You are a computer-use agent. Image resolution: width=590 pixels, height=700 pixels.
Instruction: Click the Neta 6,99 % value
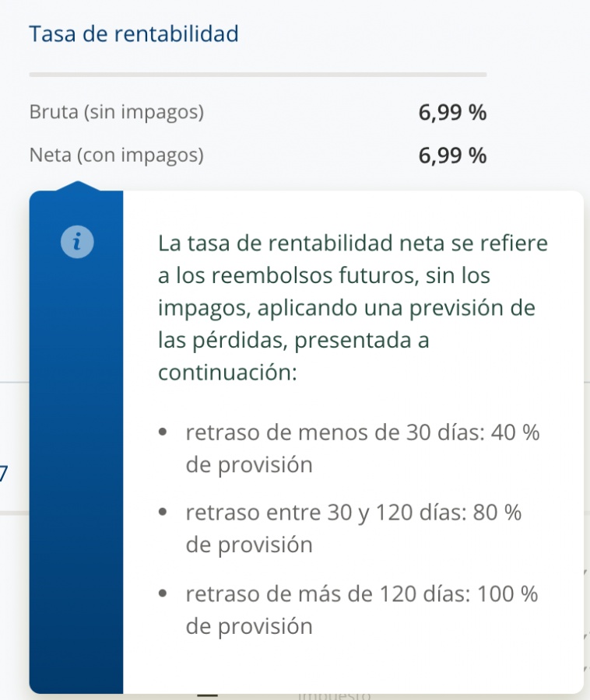click(x=452, y=156)
